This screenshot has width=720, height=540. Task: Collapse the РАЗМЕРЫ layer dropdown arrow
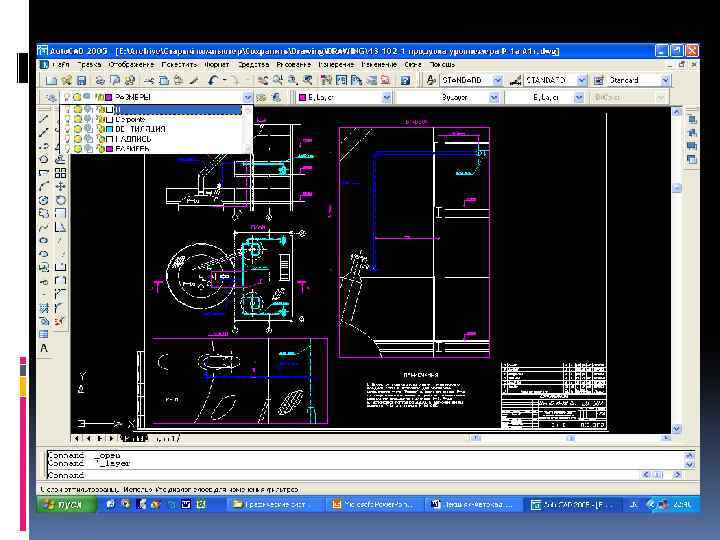tap(247, 97)
